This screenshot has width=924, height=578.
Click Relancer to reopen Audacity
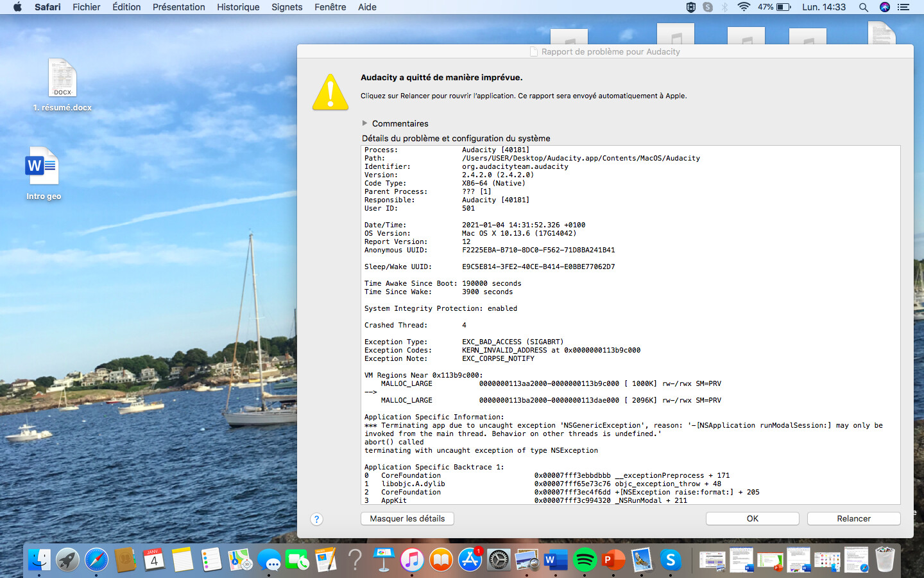pyautogui.click(x=854, y=518)
